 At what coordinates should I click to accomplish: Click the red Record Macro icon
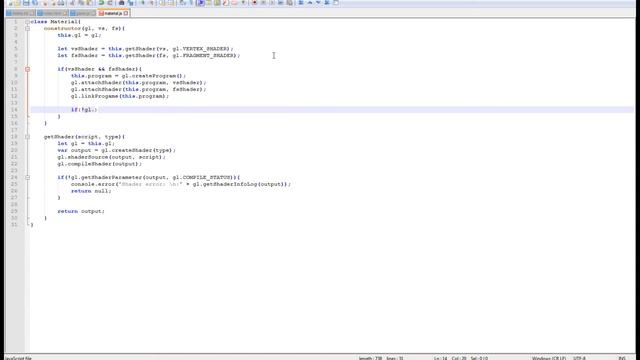point(254,3)
